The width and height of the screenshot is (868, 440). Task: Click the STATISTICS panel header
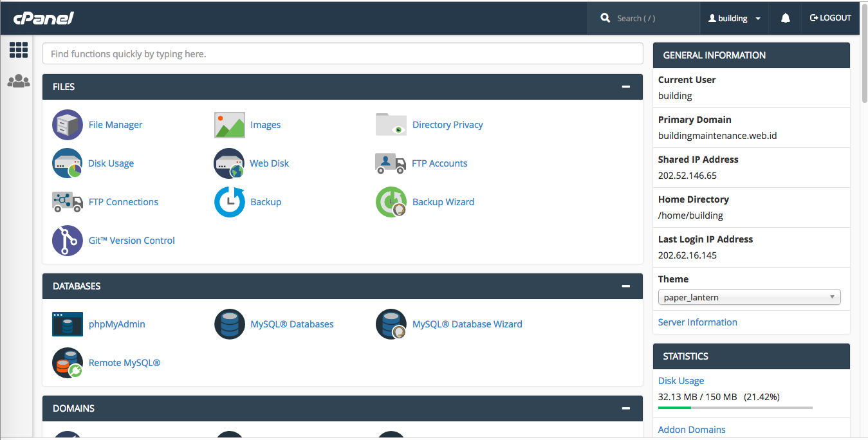(752, 356)
